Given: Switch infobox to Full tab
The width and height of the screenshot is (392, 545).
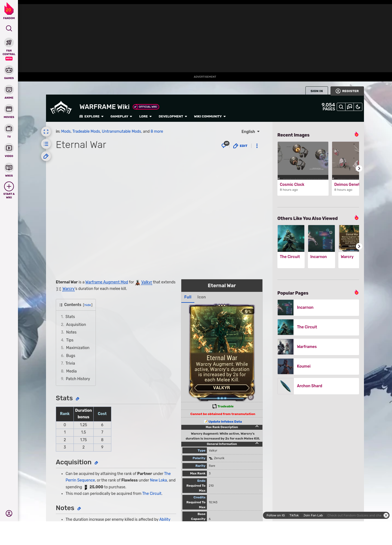Looking at the screenshot, I should (188, 297).
